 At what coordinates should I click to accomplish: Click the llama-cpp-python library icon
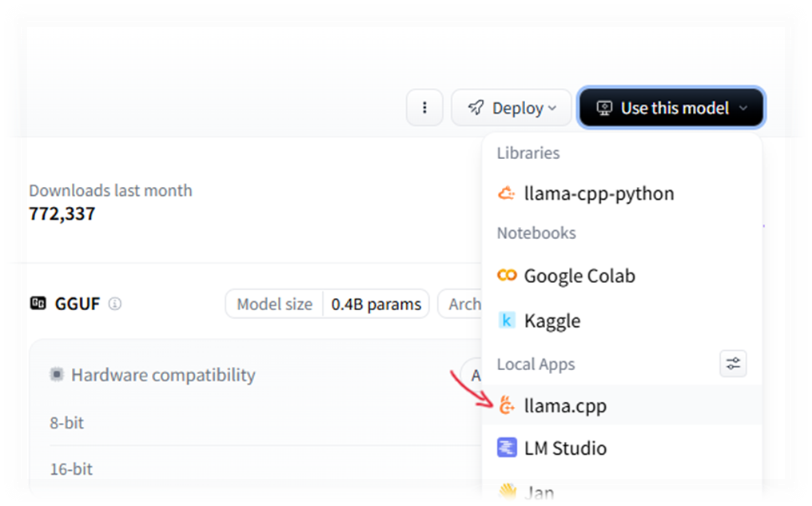506,193
